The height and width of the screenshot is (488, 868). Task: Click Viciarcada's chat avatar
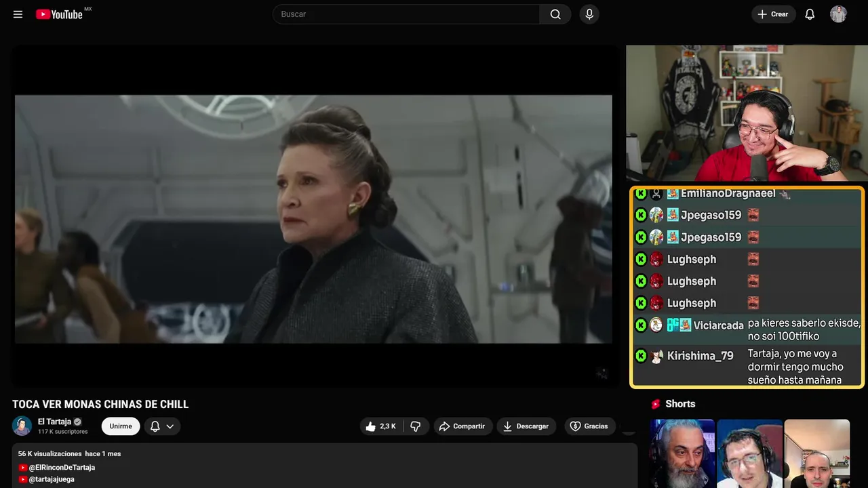coord(656,325)
